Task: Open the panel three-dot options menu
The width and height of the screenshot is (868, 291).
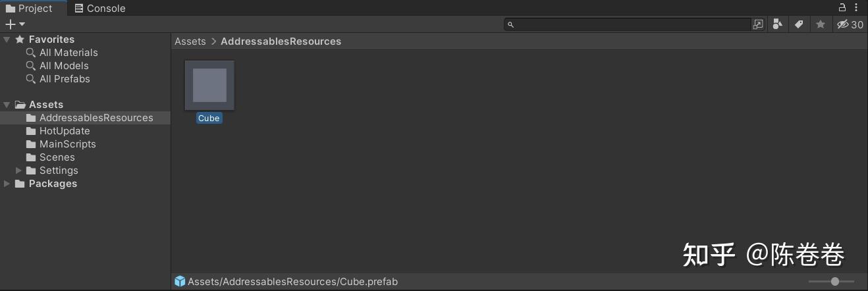Action: pyautogui.click(x=857, y=7)
